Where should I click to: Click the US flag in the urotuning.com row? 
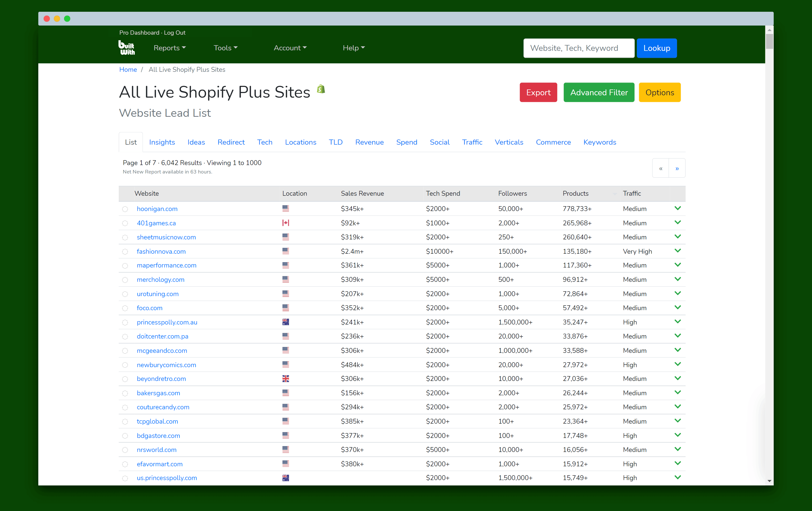[x=286, y=294]
